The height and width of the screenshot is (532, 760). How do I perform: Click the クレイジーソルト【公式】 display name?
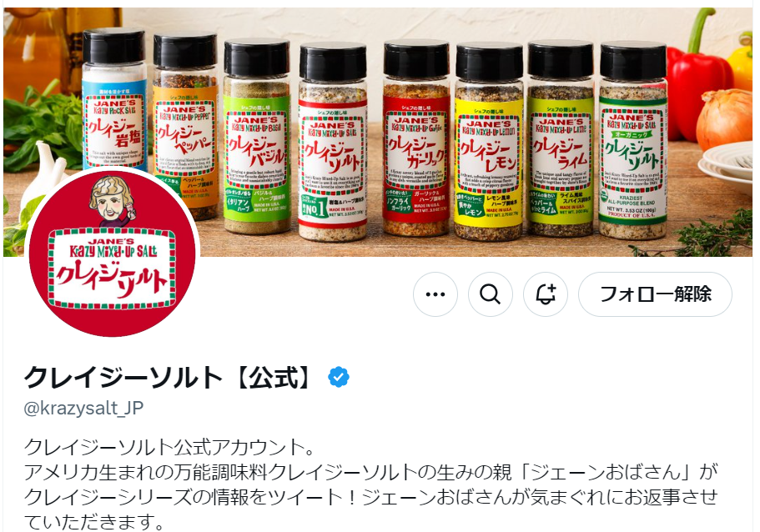click(169, 377)
